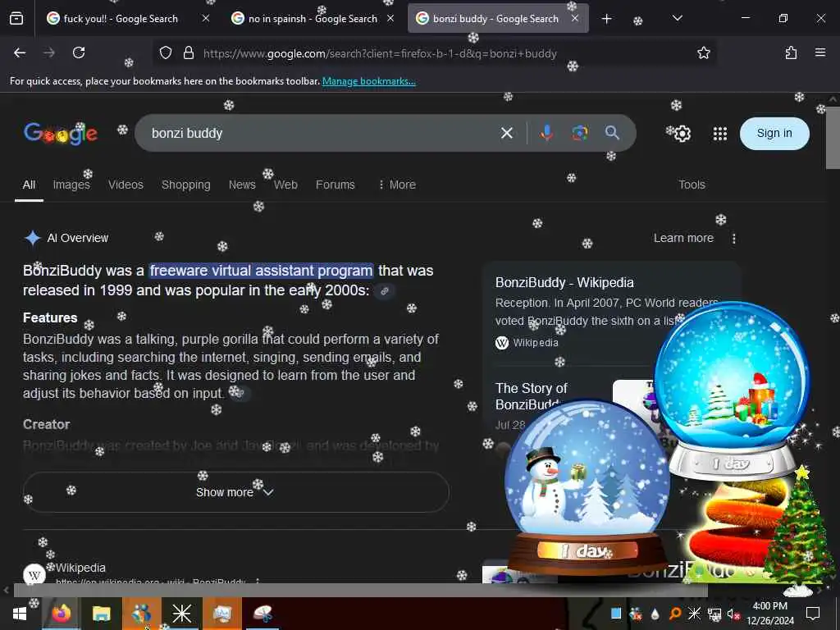Click the search box with 'bonzi buddy'

(322, 134)
